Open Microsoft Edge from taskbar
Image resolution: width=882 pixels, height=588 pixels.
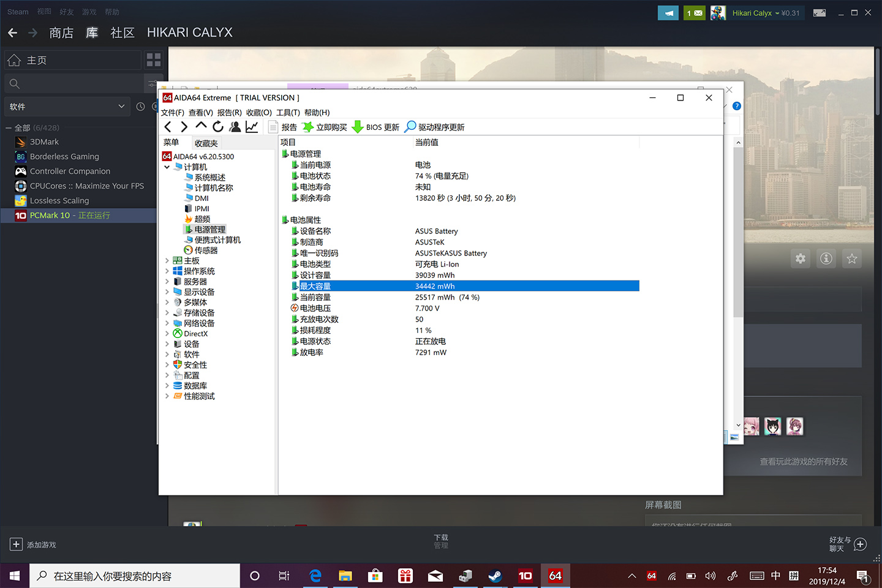point(315,576)
